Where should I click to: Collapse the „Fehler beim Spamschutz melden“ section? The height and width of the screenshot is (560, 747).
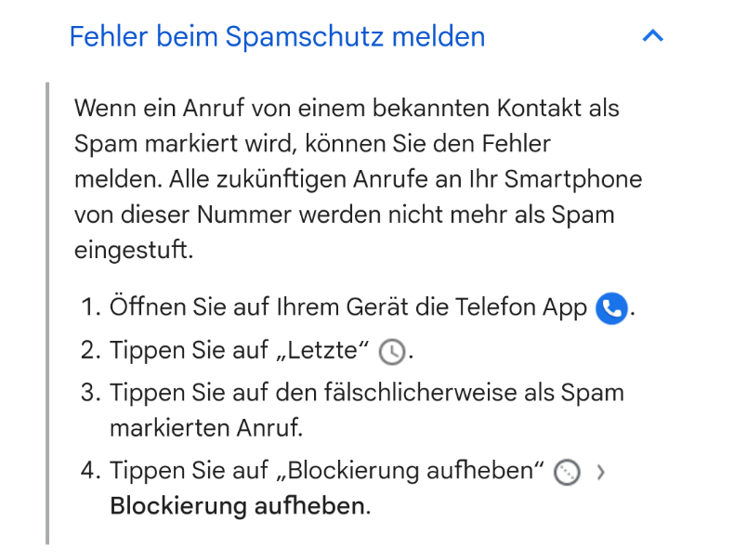pos(653,36)
